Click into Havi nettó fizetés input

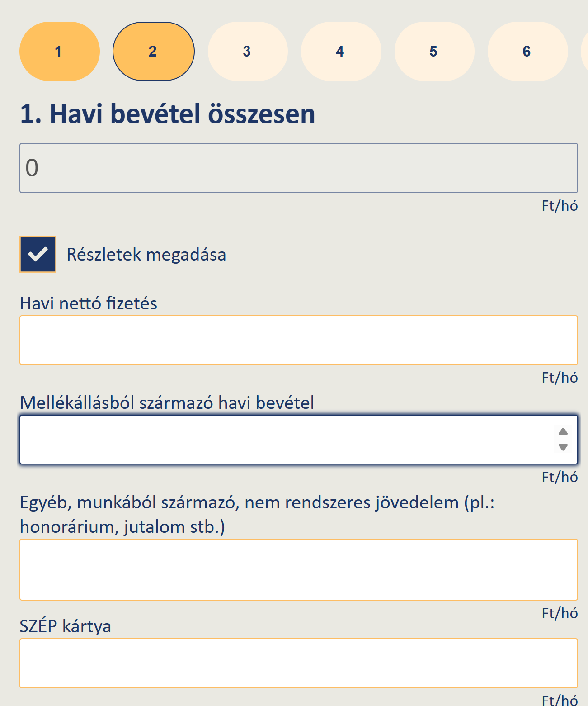[x=299, y=340]
